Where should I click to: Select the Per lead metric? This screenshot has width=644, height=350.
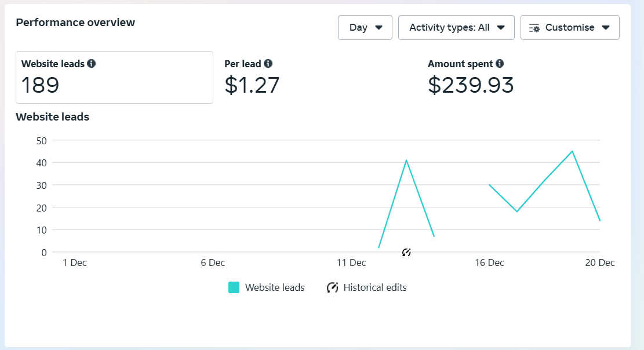[252, 77]
